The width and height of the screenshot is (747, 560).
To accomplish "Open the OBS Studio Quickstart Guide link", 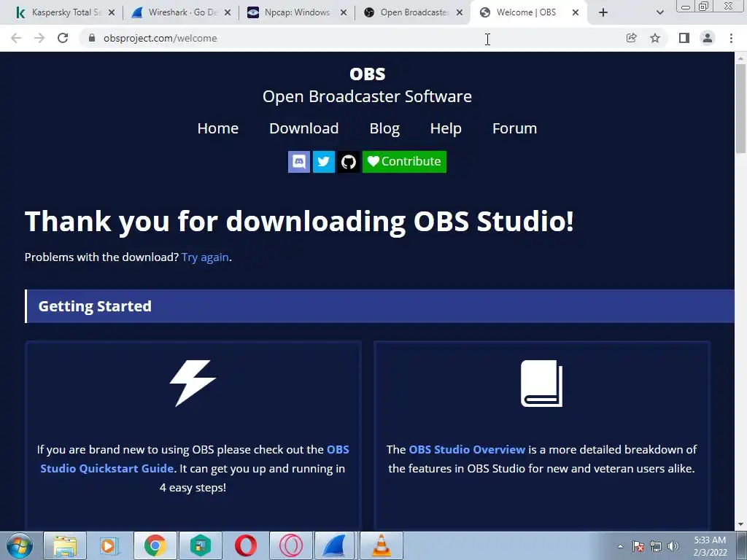I will (x=195, y=459).
